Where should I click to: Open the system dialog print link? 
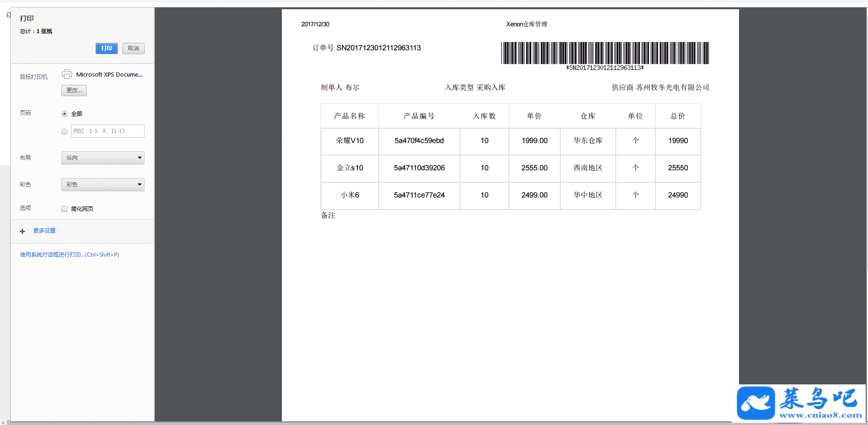[x=69, y=255]
